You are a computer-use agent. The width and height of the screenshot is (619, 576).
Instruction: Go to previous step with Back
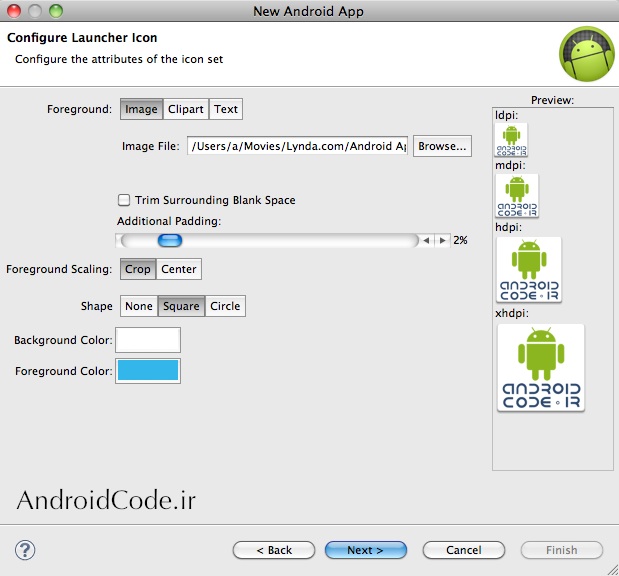[x=274, y=550]
